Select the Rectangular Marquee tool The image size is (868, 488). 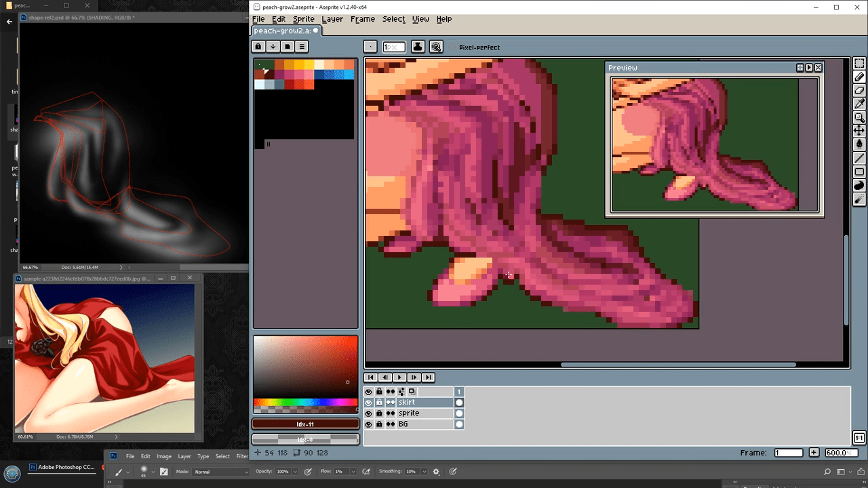pos(859,64)
